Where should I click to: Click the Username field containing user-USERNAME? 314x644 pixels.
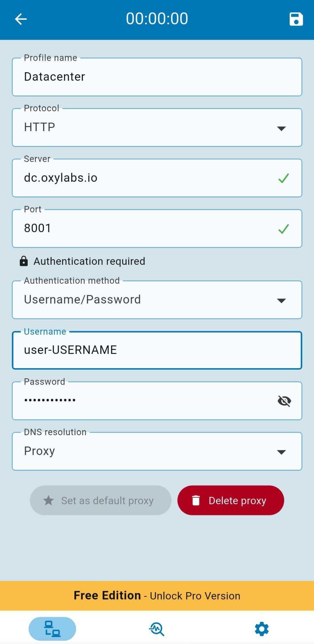pyautogui.click(x=157, y=350)
